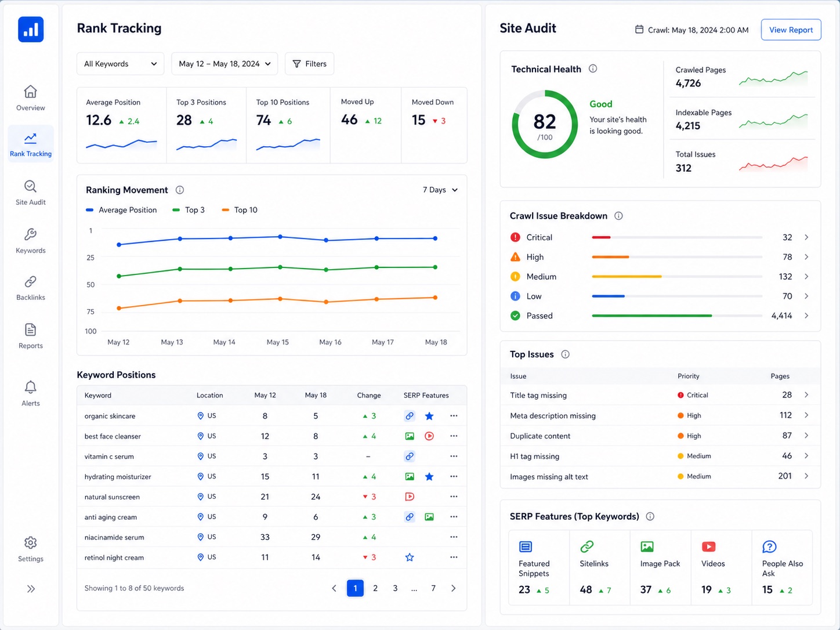Open the Duplicate content issue

tap(660, 436)
